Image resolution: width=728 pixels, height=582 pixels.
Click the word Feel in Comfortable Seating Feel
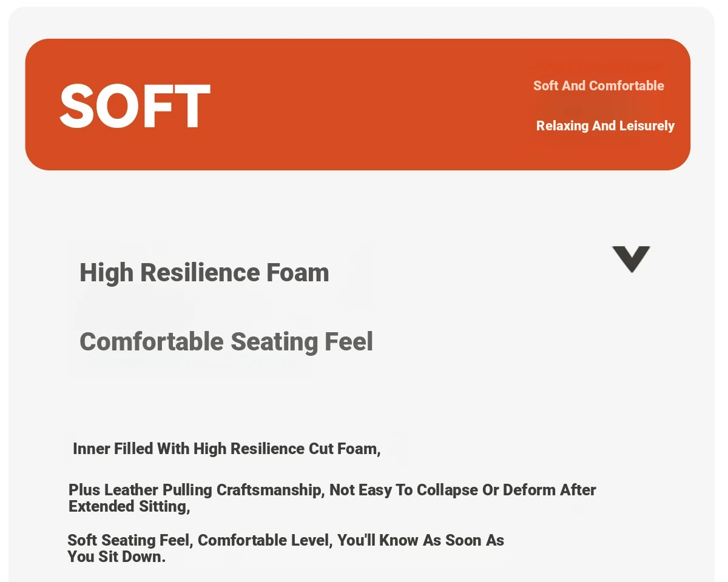pyautogui.click(x=349, y=342)
